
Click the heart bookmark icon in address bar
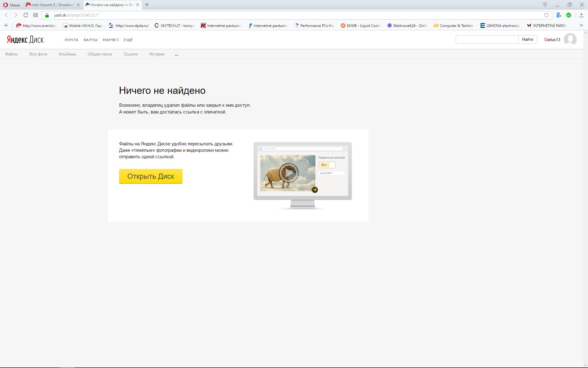546,15
